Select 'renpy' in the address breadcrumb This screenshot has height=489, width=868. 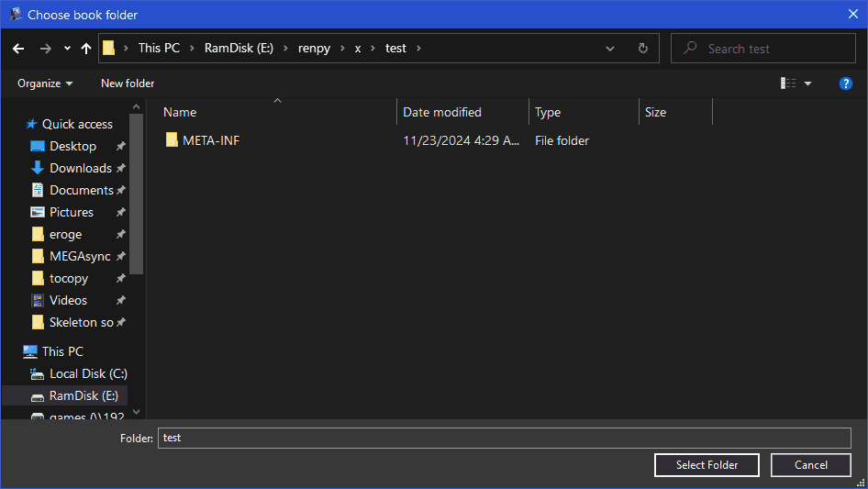point(314,49)
